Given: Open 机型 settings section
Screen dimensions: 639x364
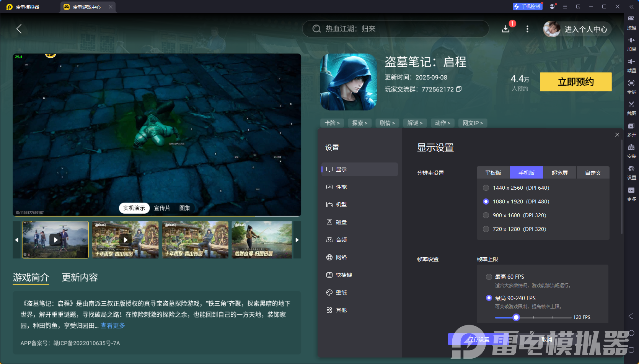Looking at the screenshot, I should [360, 205].
